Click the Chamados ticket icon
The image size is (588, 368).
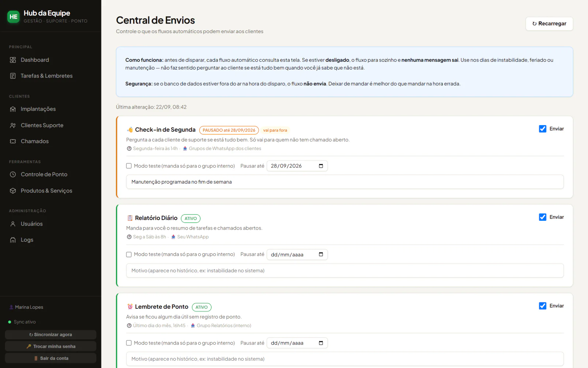coord(13,141)
